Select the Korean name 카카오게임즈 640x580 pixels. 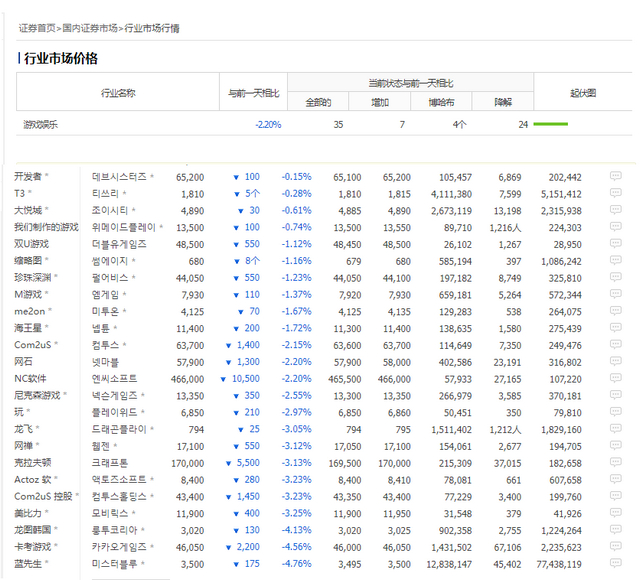pyautogui.click(x=119, y=547)
